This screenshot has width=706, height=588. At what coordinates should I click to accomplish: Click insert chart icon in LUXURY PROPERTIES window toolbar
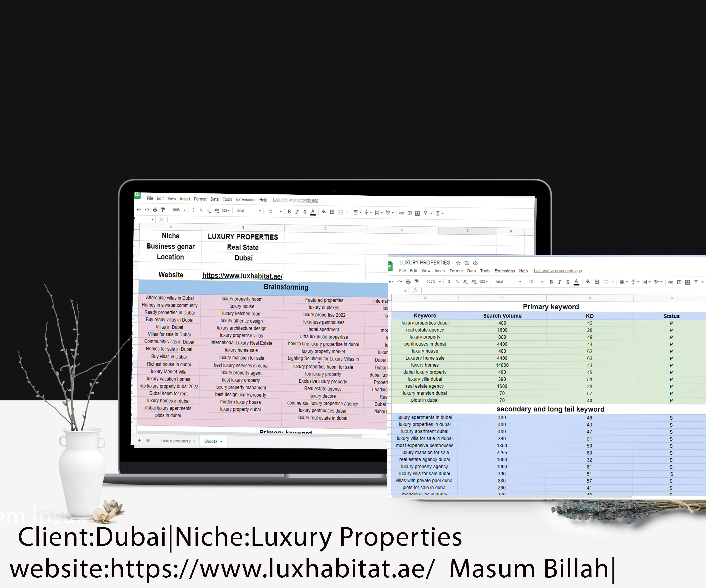(688, 282)
